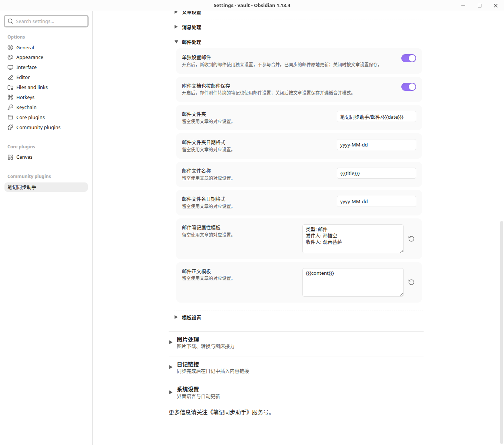
Task: Open Keychain key icon entry
Action: coord(10,107)
